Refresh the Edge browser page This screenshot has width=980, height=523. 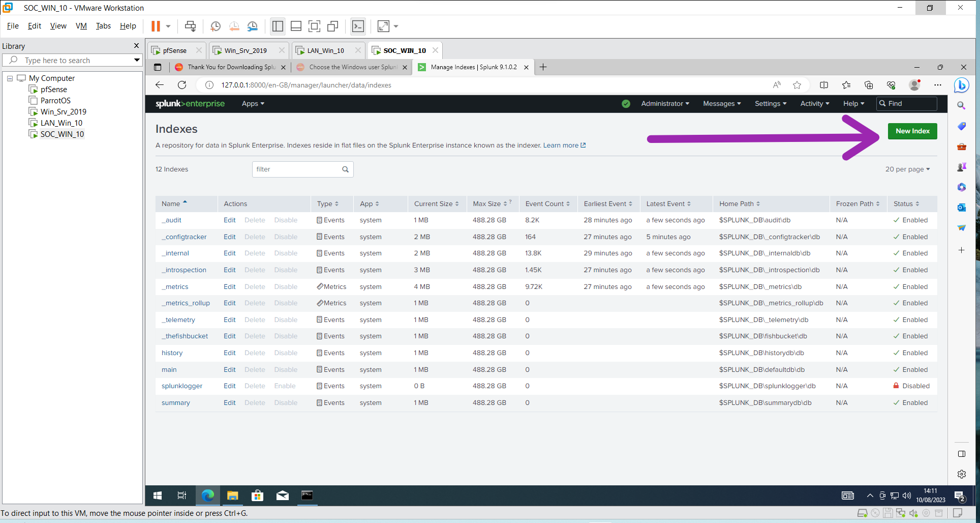[x=182, y=85]
